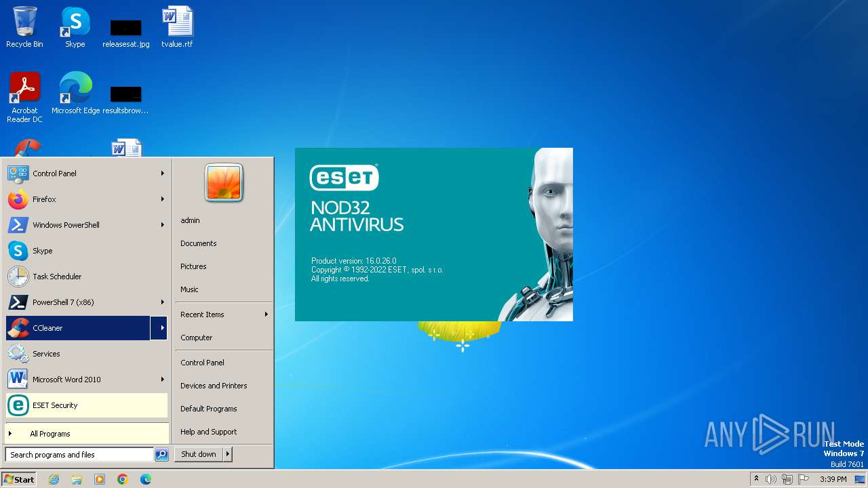Click the volume speaker tray icon

point(771,479)
